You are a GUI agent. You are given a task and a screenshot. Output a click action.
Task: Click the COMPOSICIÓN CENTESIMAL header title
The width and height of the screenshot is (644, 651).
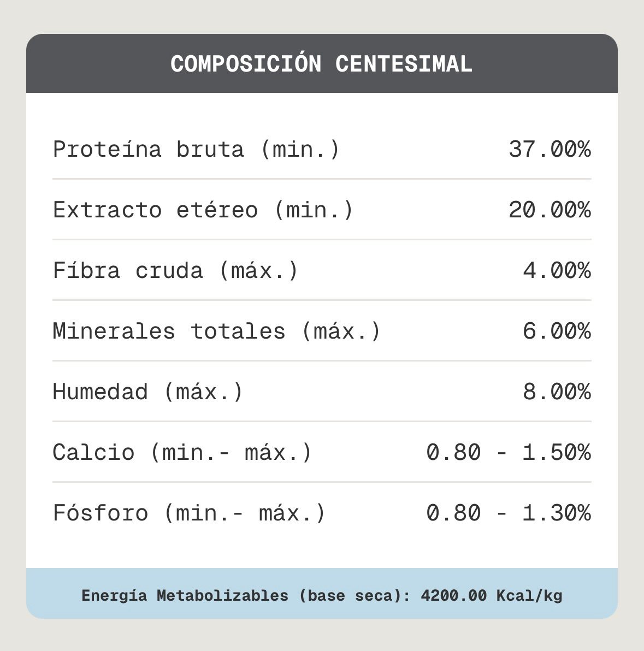pos(321,63)
